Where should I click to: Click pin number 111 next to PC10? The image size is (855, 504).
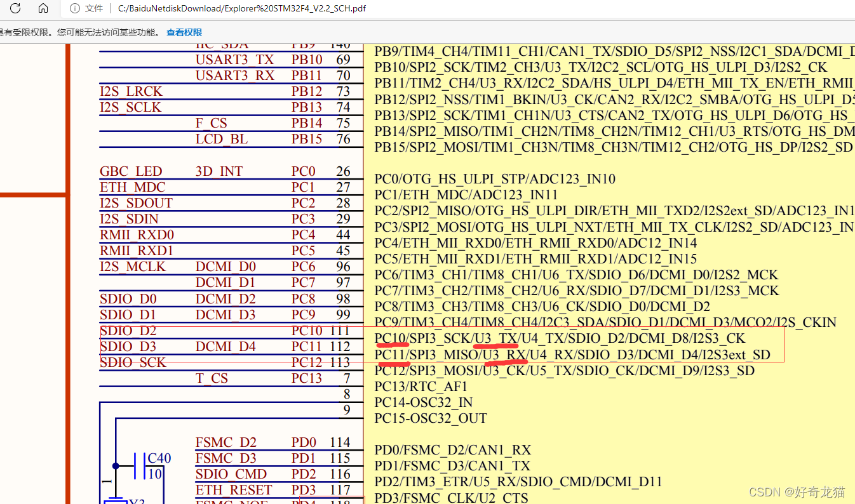pyautogui.click(x=340, y=331)
